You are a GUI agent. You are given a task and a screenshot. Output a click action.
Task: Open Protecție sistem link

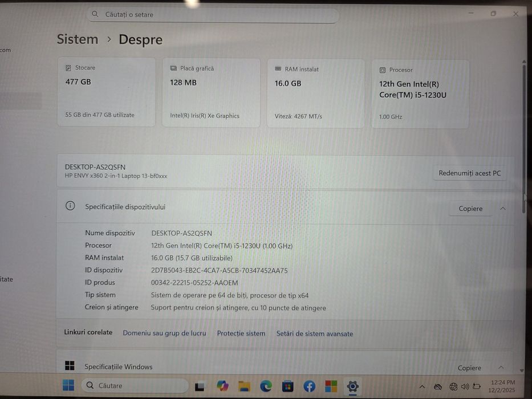pyautogui.click(x=241, y=333)
